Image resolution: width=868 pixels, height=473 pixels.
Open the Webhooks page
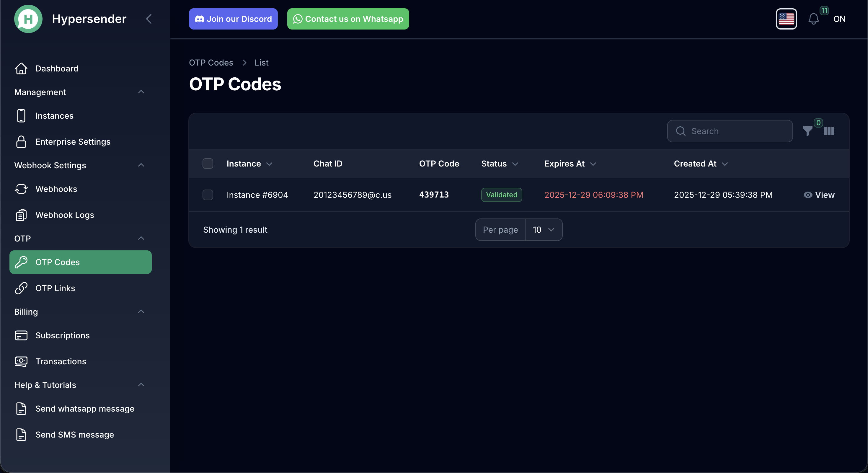pos(56,189)
